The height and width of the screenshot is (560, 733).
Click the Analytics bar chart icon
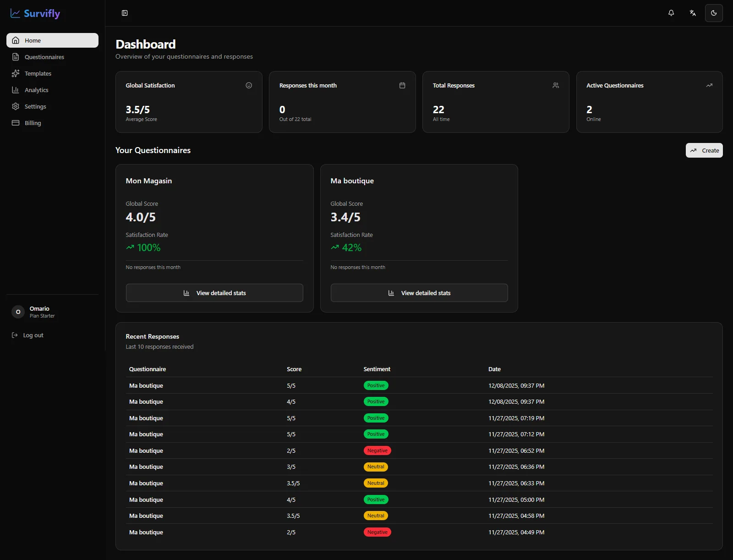pos(16,90)
